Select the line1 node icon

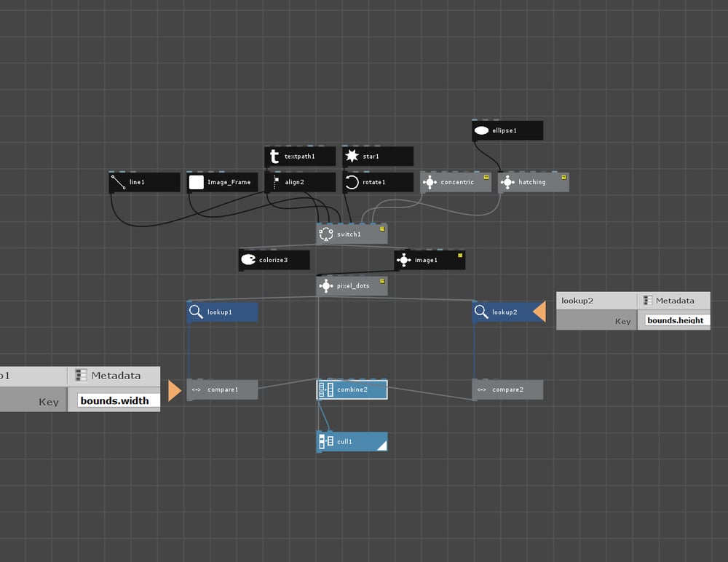(x=118, y=183)
